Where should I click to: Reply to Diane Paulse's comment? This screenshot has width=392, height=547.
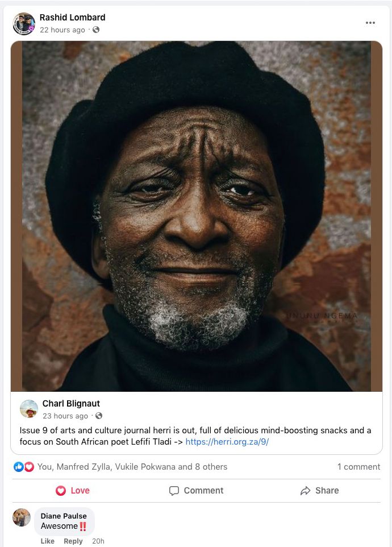73,541
